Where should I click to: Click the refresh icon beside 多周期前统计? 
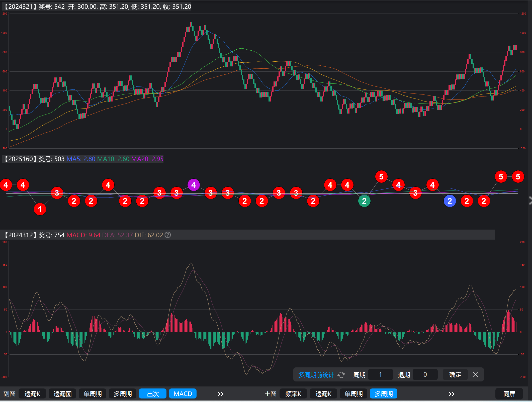(341, 375)
